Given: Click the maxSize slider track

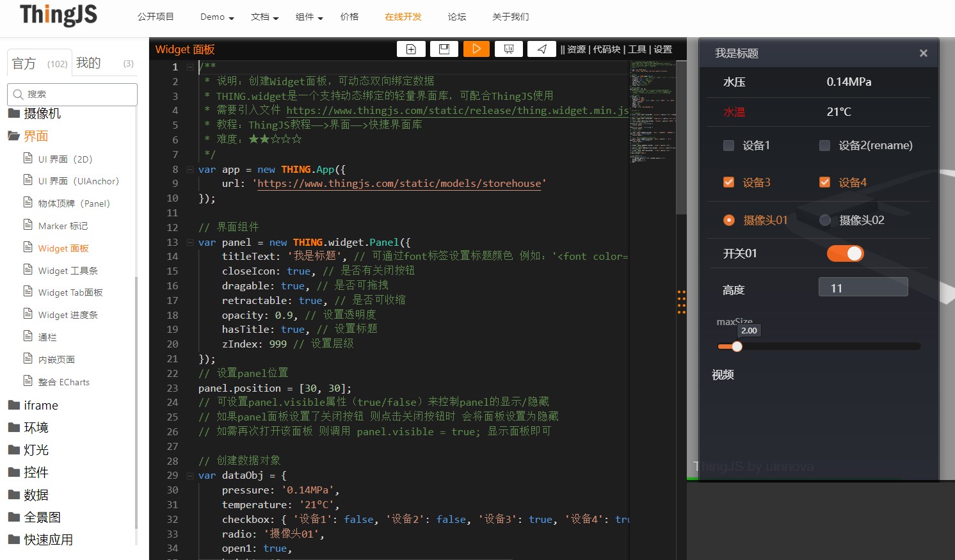Looking at the screenshot, I should click(x=819, y=346).
